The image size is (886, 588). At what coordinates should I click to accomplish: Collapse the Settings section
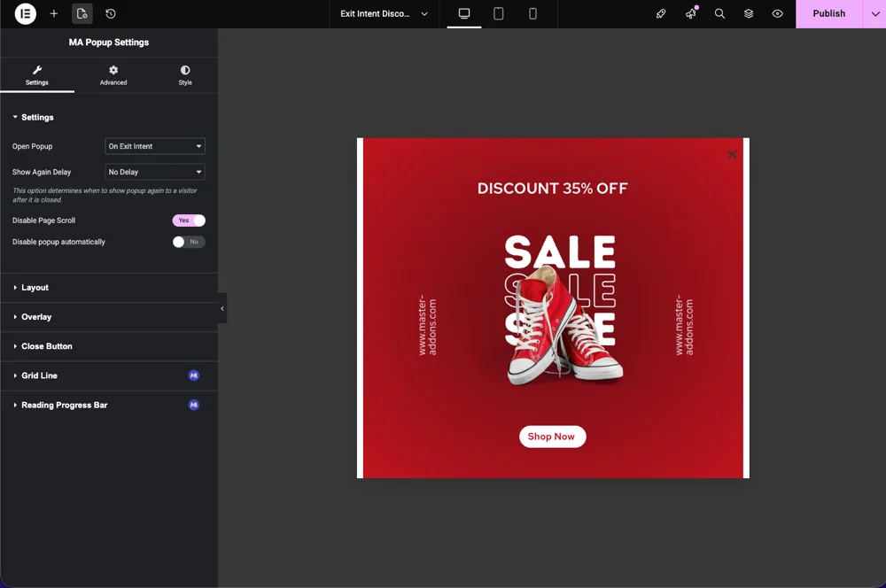click(108, 118)
